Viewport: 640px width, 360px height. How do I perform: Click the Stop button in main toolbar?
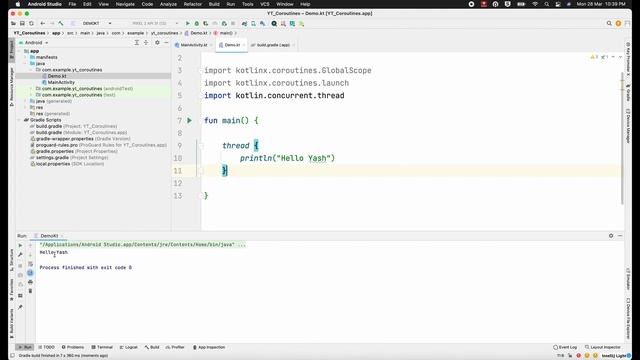point(233,24)
